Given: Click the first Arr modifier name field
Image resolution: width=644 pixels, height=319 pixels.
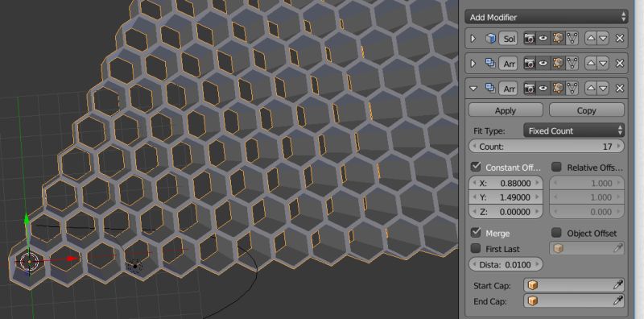Looking at the screenshot, I should click(509, 64).
